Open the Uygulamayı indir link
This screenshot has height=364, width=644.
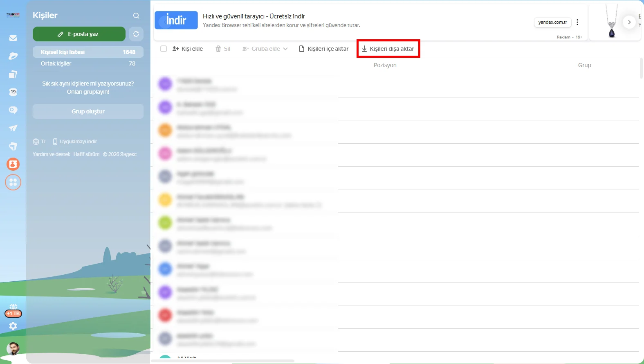pos(75,142)
